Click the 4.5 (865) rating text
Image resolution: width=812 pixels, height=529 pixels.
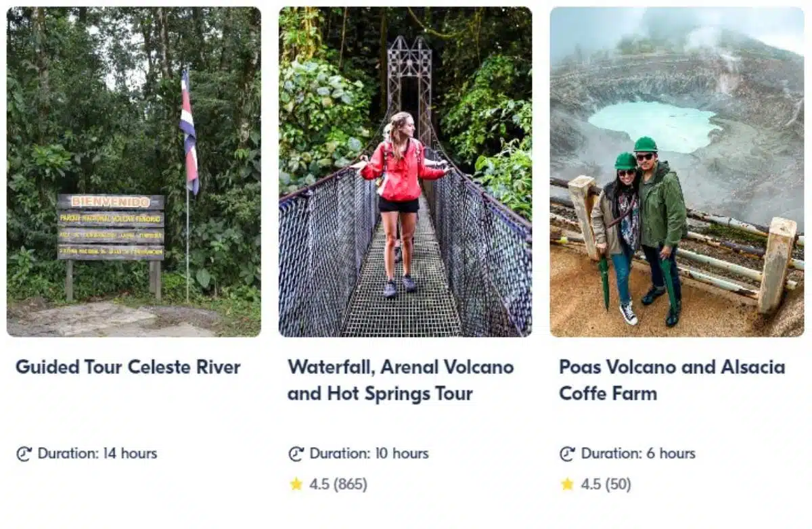(338, 484)
